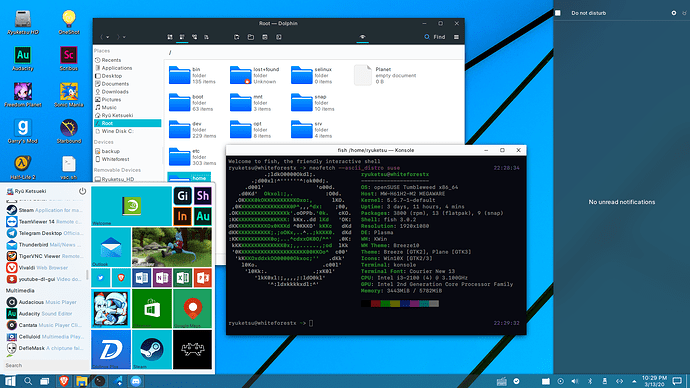Open the Twitter tile
The image size is (690, 388).
click(x=101, y=278)
